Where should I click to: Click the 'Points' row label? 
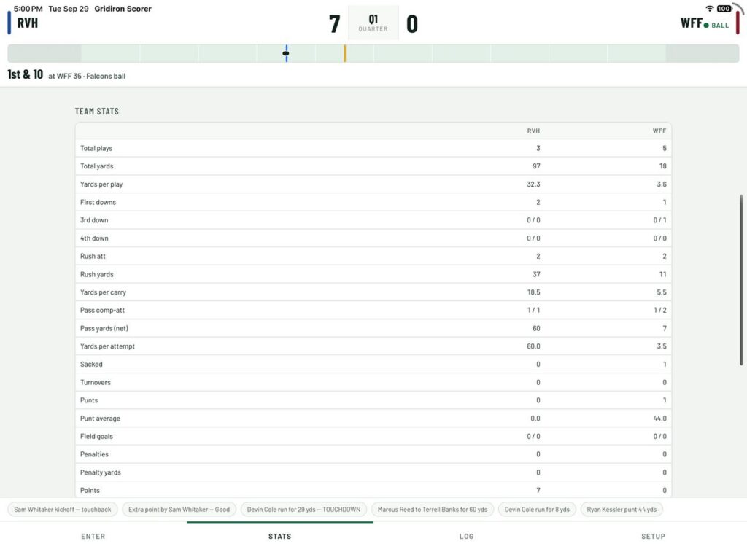click(x=90, y=491)
